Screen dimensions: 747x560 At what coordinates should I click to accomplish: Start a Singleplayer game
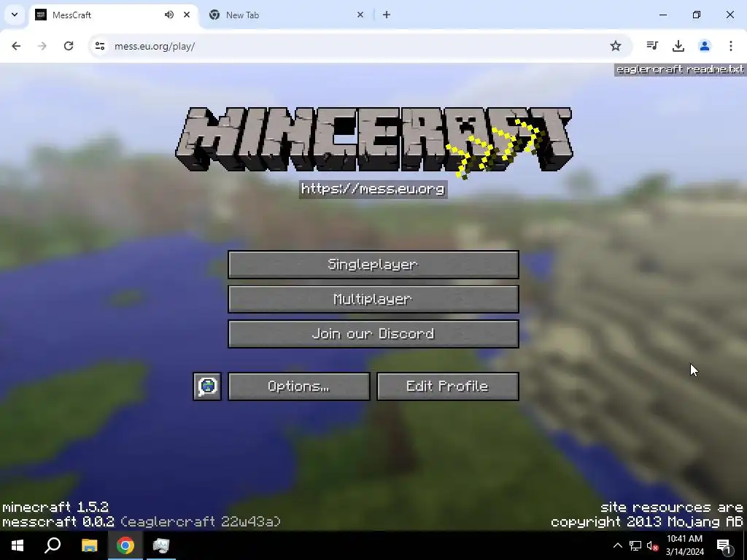pos(373,264)
